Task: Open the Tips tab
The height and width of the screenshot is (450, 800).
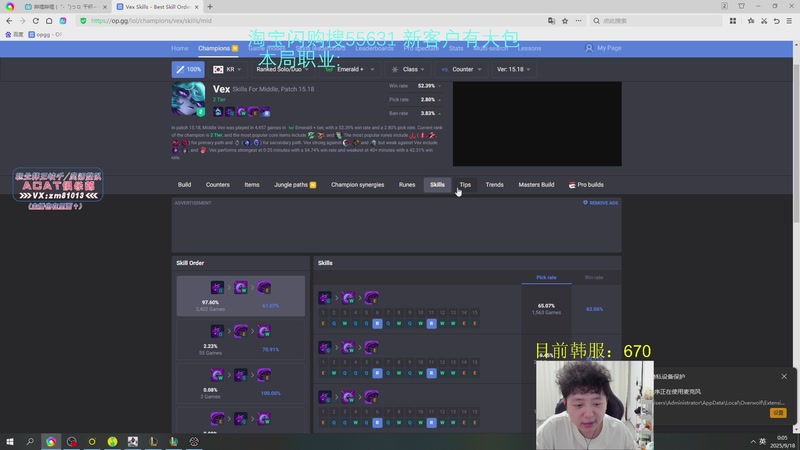Action: (x=465, y=185)
